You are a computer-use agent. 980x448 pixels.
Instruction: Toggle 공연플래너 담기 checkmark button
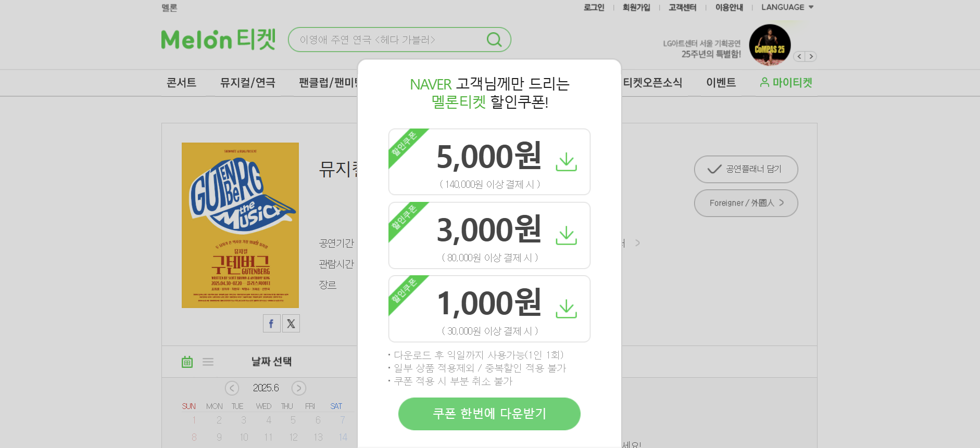pos(746,169)
